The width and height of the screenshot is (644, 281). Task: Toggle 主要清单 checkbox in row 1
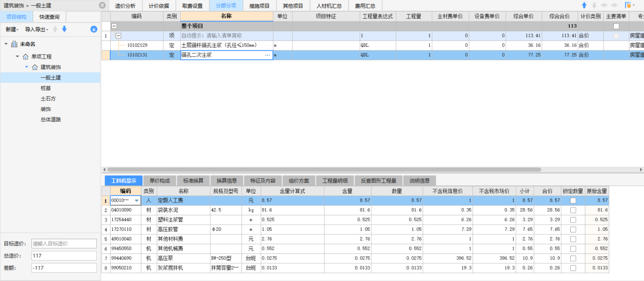coord(616,36)
